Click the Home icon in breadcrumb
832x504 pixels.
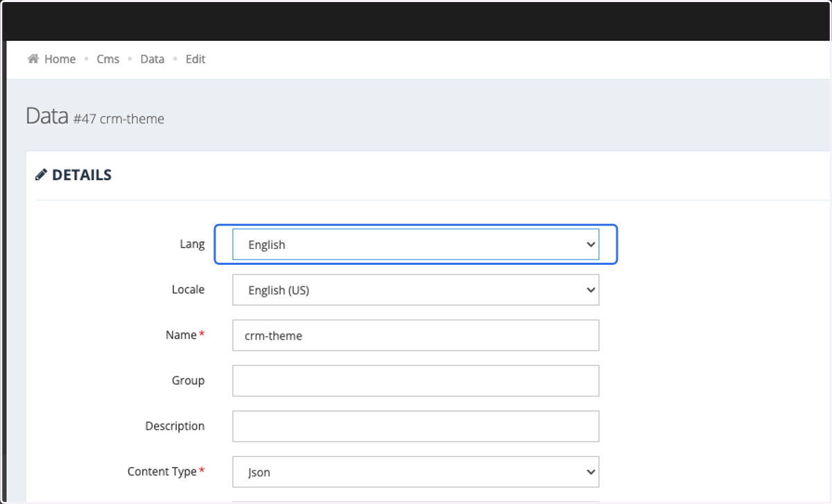33,59
